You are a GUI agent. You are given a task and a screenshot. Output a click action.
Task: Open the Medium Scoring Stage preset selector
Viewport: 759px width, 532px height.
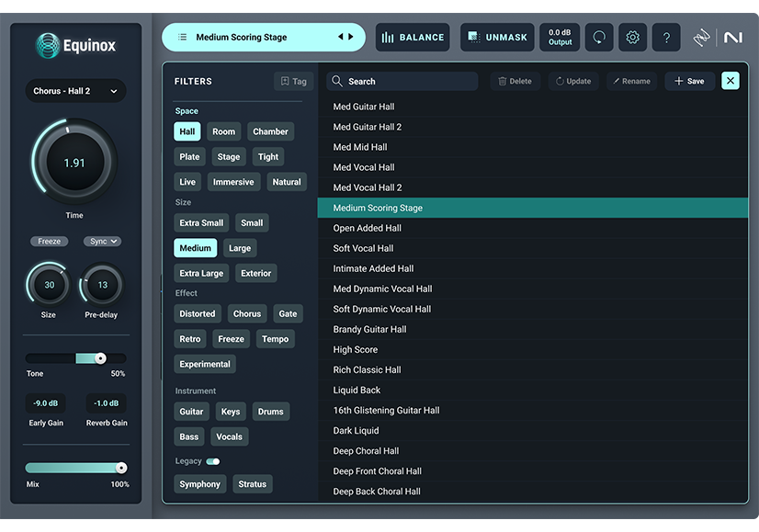click(264, 37)
